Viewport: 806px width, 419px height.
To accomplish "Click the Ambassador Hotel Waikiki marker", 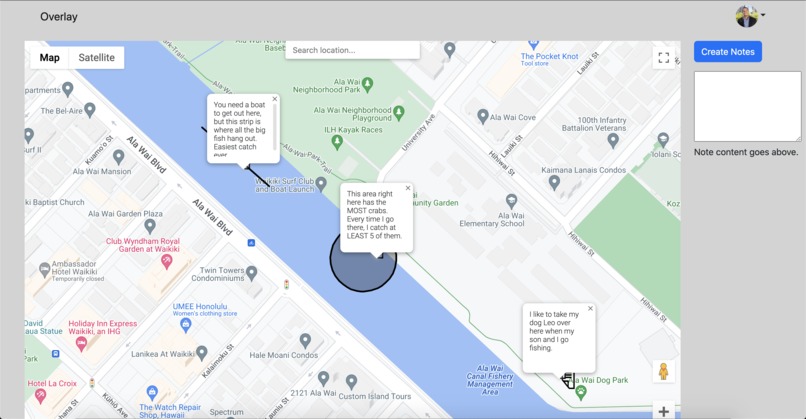I will coord(44,269).
